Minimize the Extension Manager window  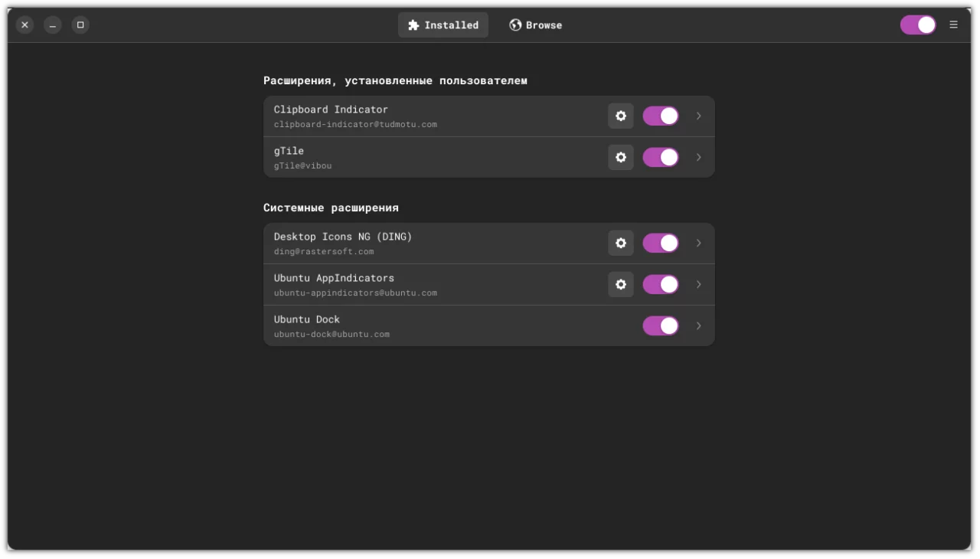(52, 25)
